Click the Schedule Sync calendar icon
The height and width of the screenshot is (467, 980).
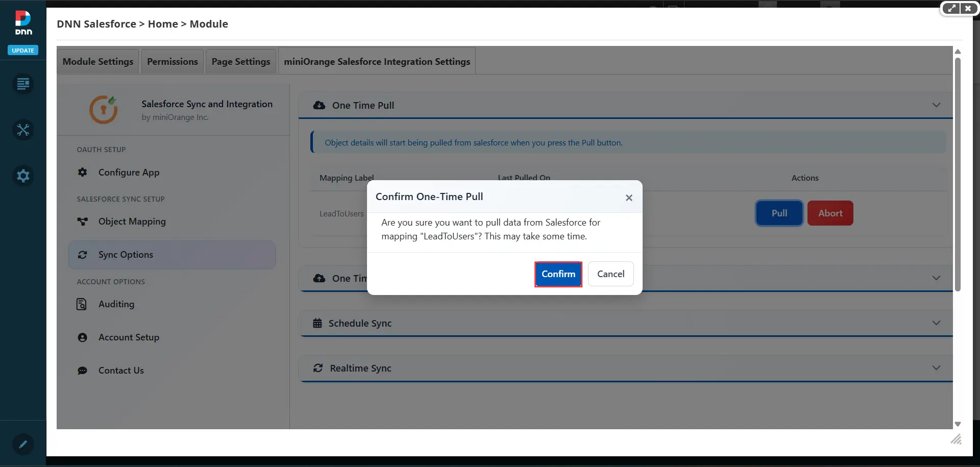[x=317, y=323]
